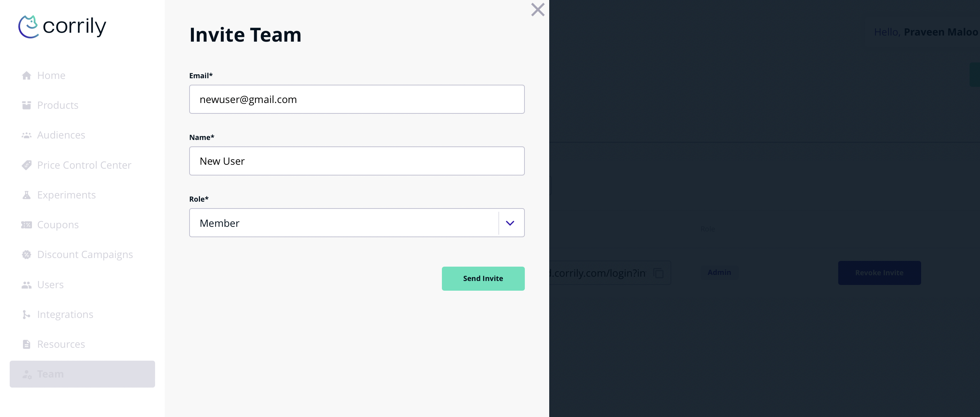Viewport: 980px width, 417px height.
Task: Click the Products box icon
Action: (x=26, y=106)
